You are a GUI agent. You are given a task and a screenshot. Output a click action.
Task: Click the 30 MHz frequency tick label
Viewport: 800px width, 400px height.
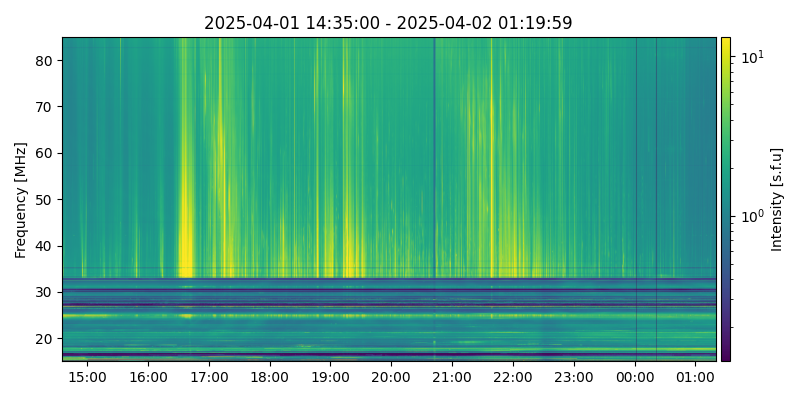tap(44, 293)
